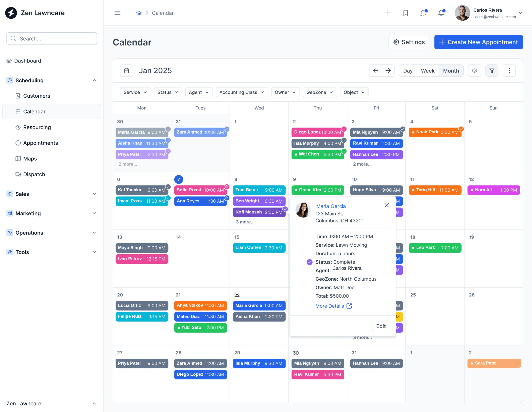Open the Object filter dropdown
The width and height of the screenshot is (532, 412).
click(x=354, y=92)
